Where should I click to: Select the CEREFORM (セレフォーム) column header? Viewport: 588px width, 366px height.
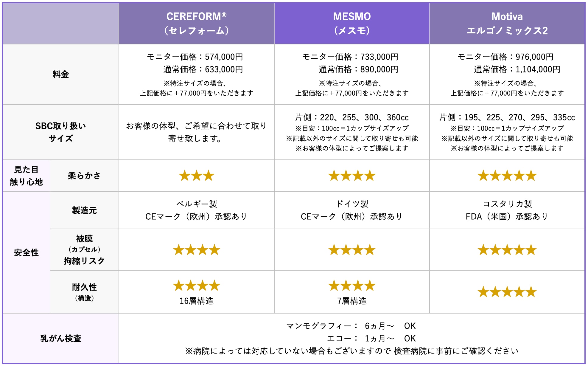pos(196,24)
